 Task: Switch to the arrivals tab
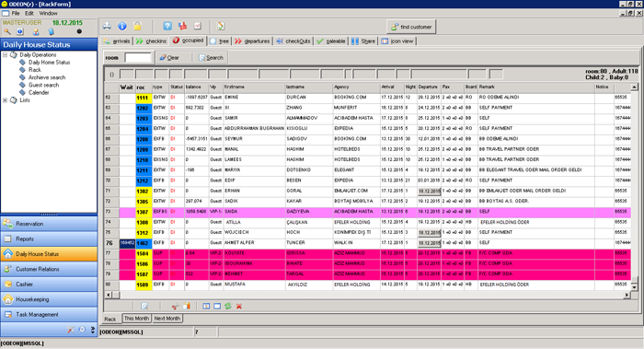(x=117, y=41)
